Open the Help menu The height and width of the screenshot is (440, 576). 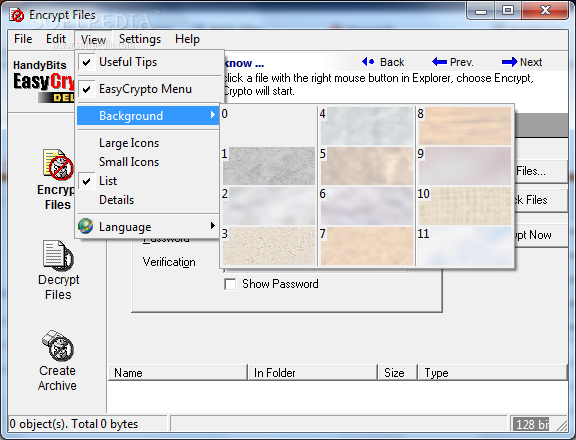point(187,39)
